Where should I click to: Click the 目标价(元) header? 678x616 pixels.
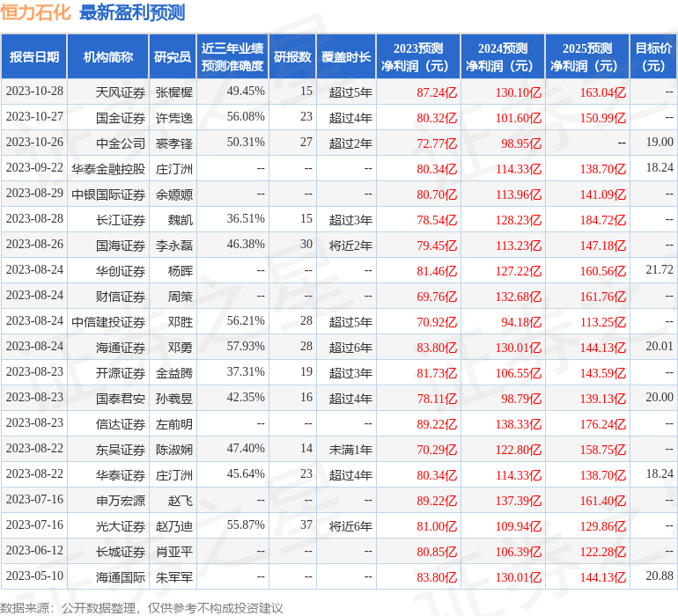tap(653, 56)
